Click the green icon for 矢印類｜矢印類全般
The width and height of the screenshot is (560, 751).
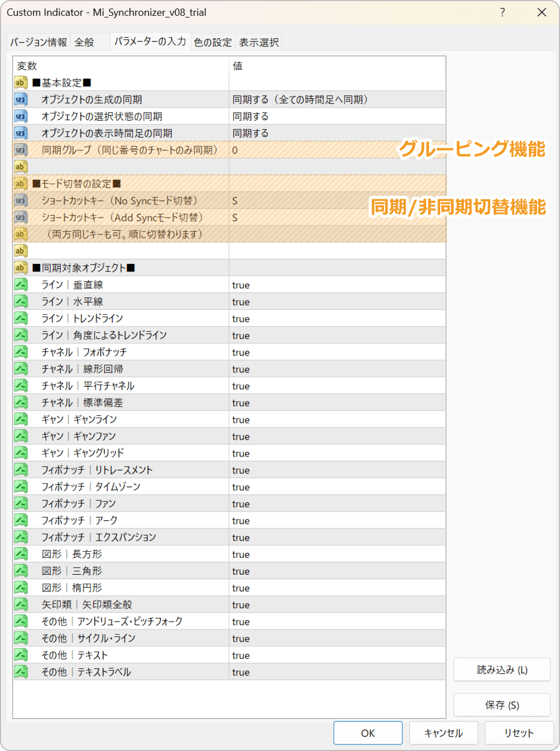[20, 604]
